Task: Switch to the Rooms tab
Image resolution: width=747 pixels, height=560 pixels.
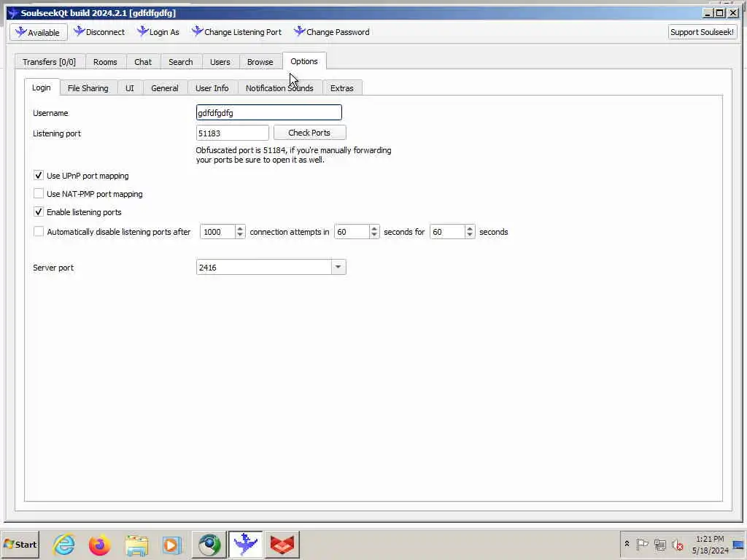Action: 105,62
